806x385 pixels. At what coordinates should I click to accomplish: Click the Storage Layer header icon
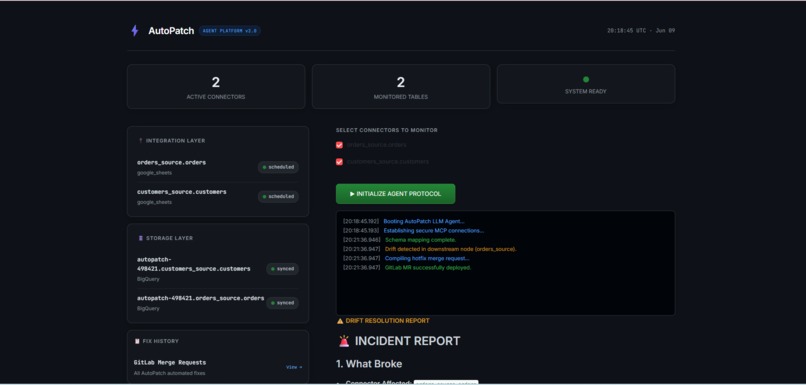coord(141,239)
